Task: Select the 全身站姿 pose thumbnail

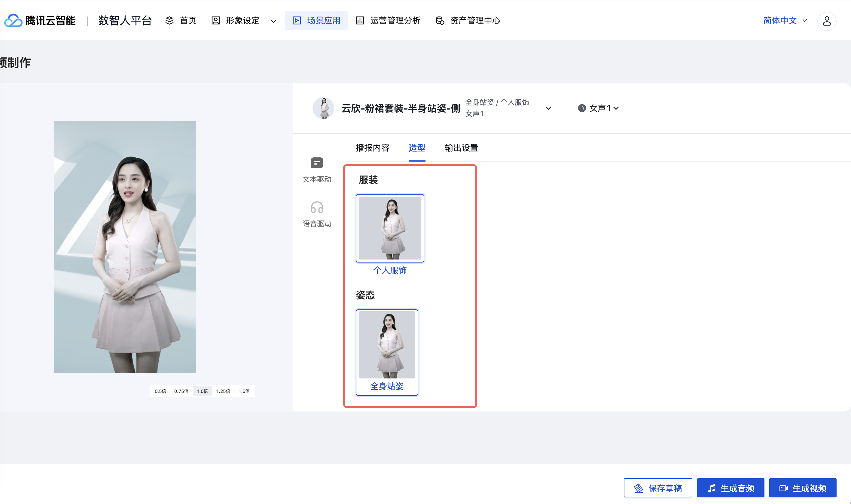Action: (x=387, y=345)
